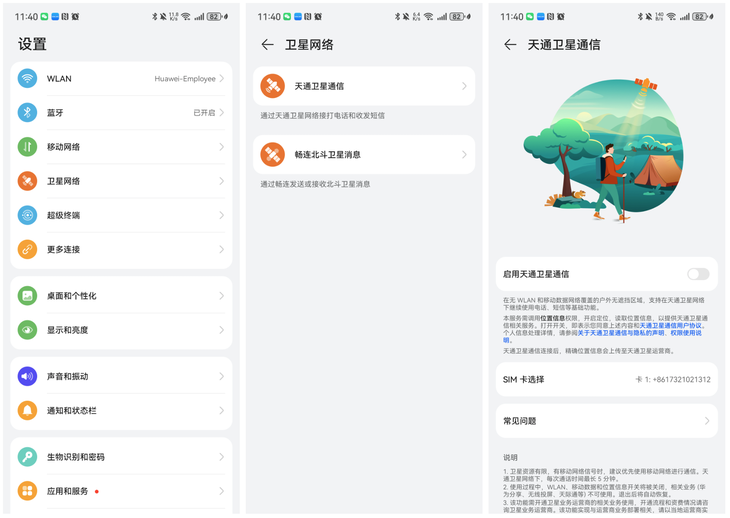Tap red notification dot beside 应用和服务
Viewport: 730px width, 518px height.
97,491
